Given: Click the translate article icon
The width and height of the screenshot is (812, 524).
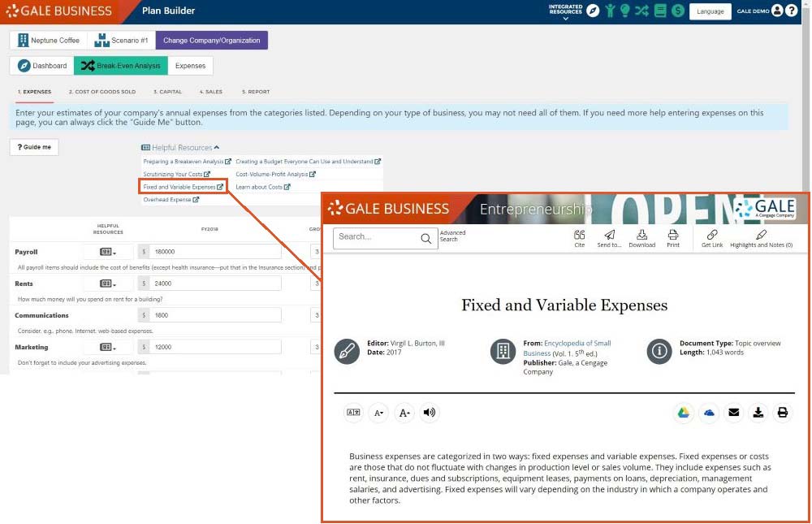Looking at the screenshot, I should coord(353,413).
